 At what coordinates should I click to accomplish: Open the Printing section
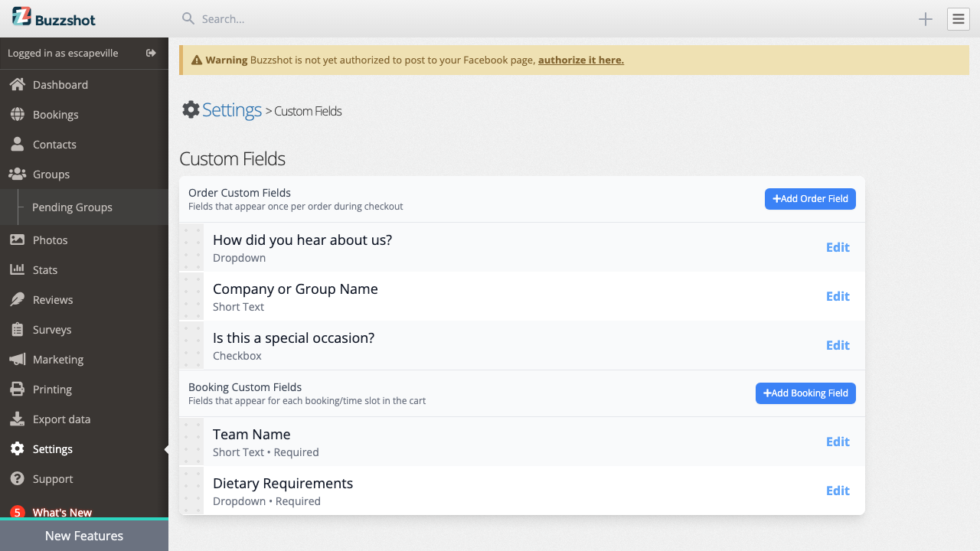pyautogui.click(x=51, y=389)
